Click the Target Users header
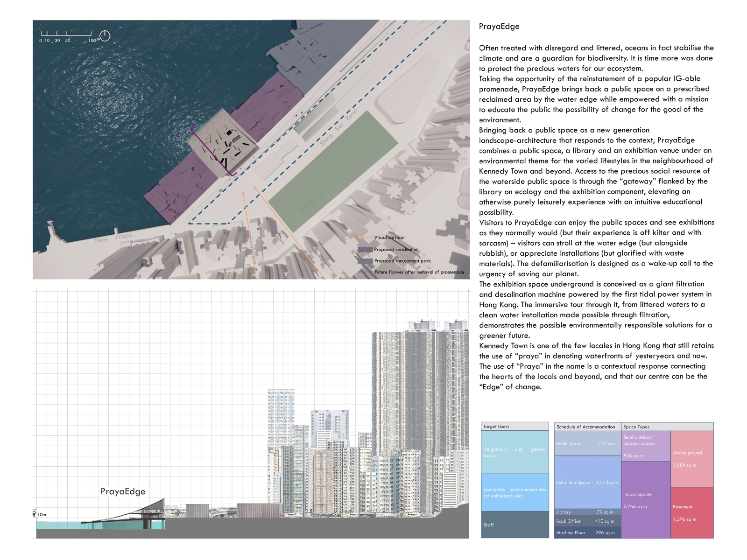The height and width of the screenshot is (560, 747). click(514, 427)
